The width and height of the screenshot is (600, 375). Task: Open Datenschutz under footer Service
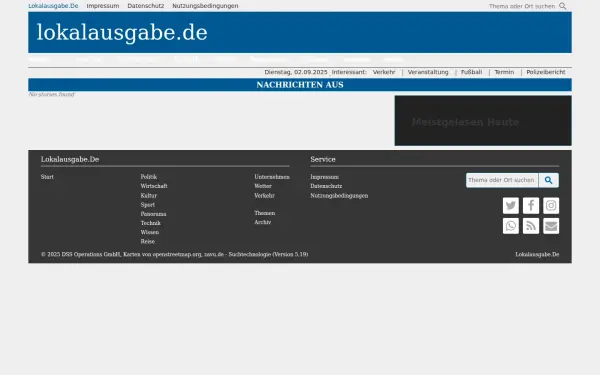pyautogui.click(x=326, y=186)
